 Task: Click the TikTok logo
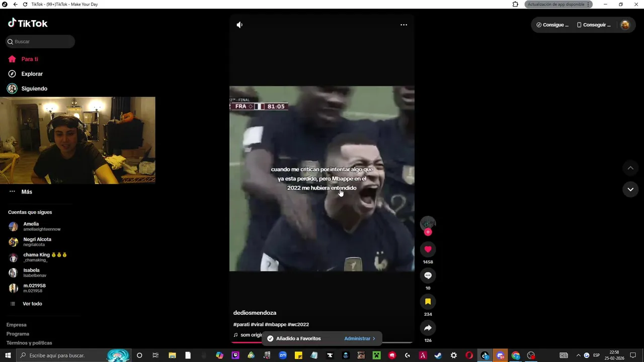point(28,23)
